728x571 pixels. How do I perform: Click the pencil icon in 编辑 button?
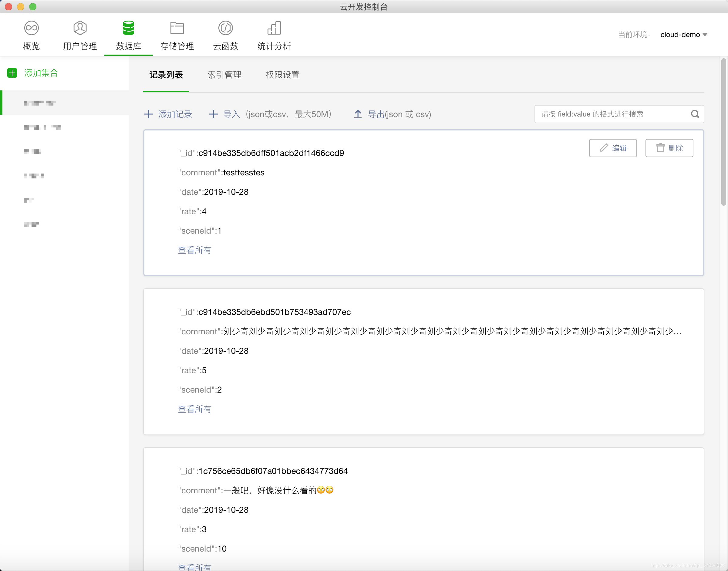(x=604, y=148)
